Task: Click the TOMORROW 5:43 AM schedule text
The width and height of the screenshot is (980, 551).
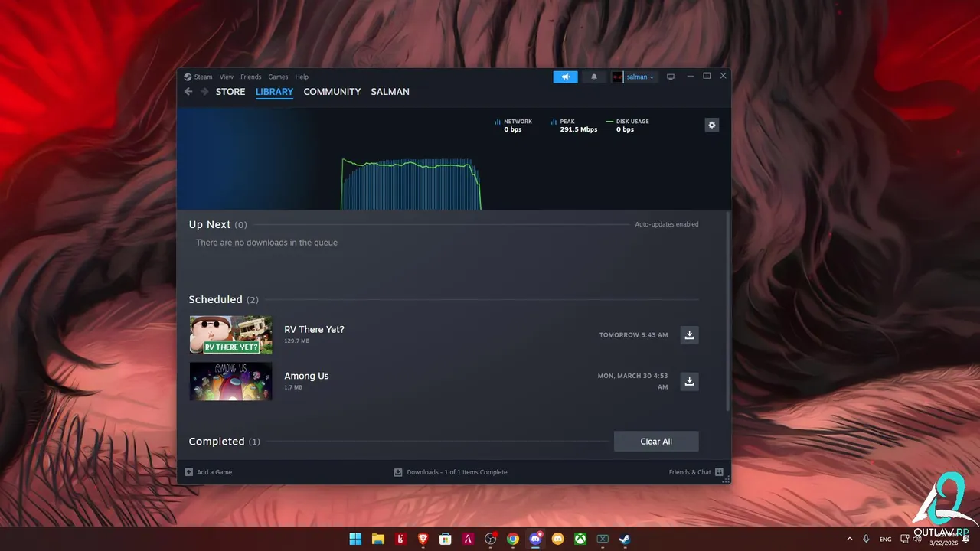Action: [x=633, y=335]
